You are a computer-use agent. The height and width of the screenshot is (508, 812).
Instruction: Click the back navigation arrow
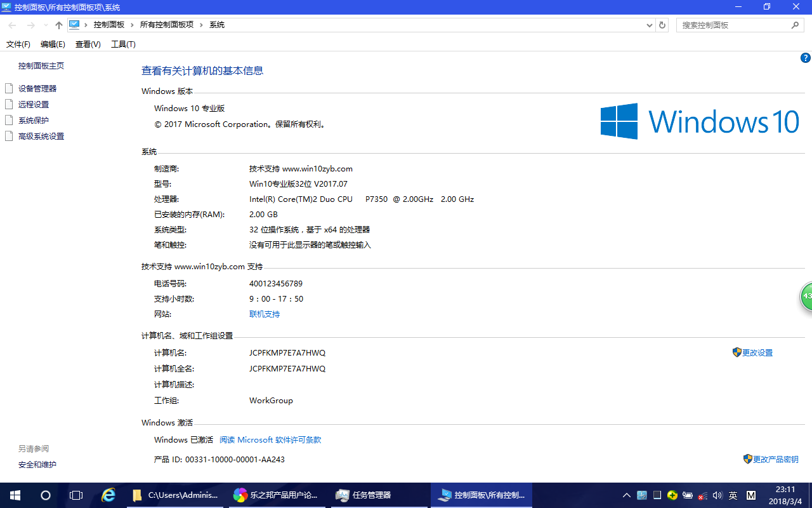click(x=12, y=25)
